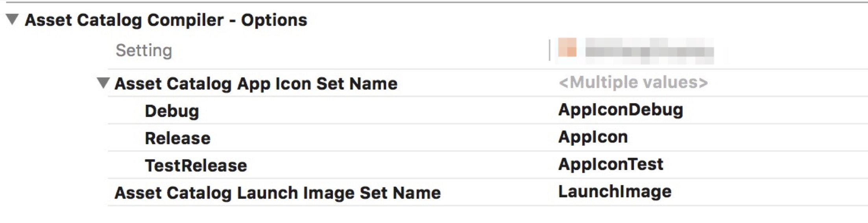Image resolution: width=868 pixels, height=223 pixels.
Task: Edit the AppIconTest value
Action: pos(610,164)
